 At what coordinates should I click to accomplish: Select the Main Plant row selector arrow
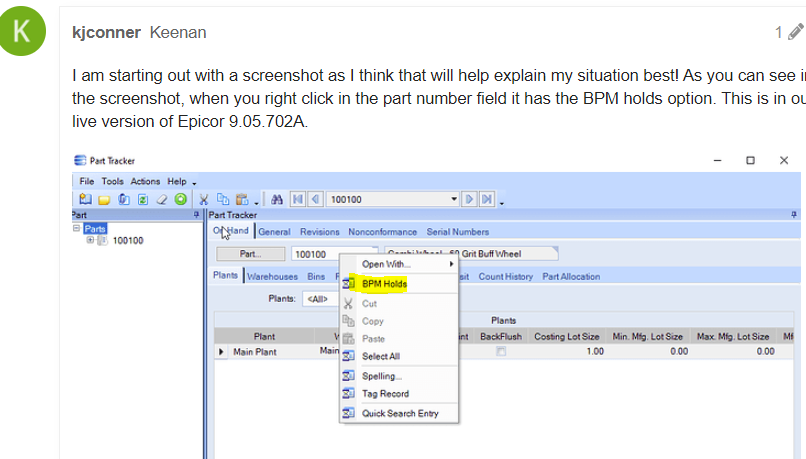(x=221, y=352)
